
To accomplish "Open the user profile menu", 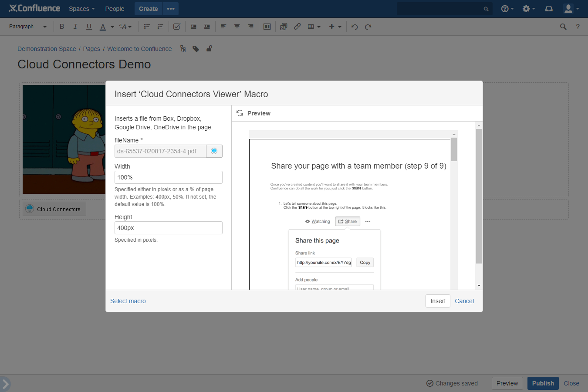I will (x=571, y=9).
